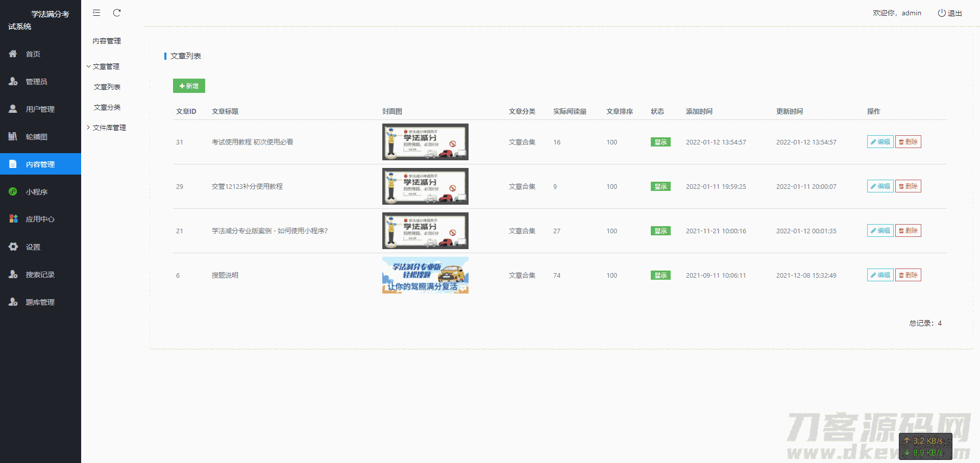Viewport: 980px width, 463px height.
Task: Edit article 学法减分专业版案例
Action: pos(880,231)
